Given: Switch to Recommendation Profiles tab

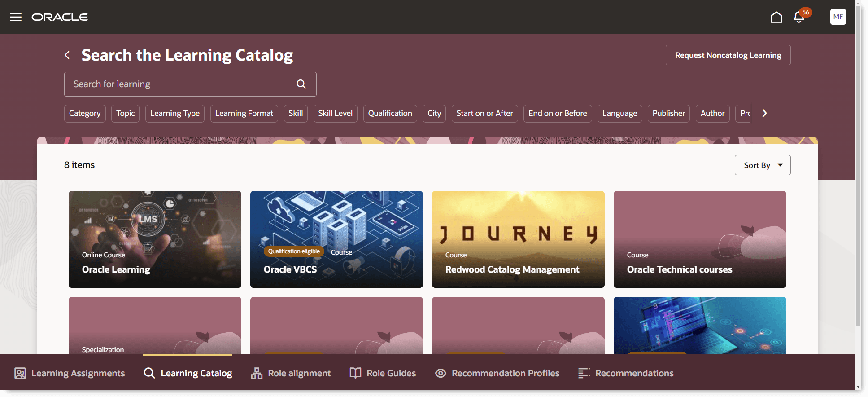Looking at the screenshot, I should pyautogui.click(x=497, y=373).
